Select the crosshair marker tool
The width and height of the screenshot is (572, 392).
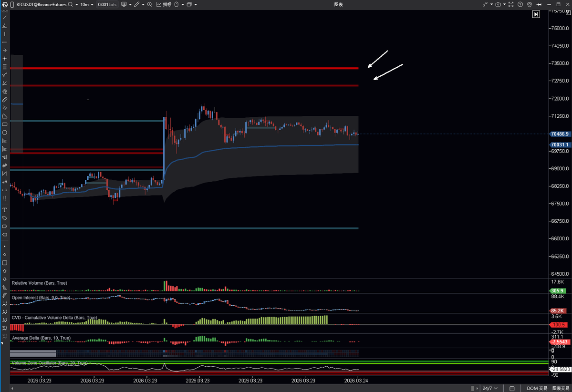(5, 59)
